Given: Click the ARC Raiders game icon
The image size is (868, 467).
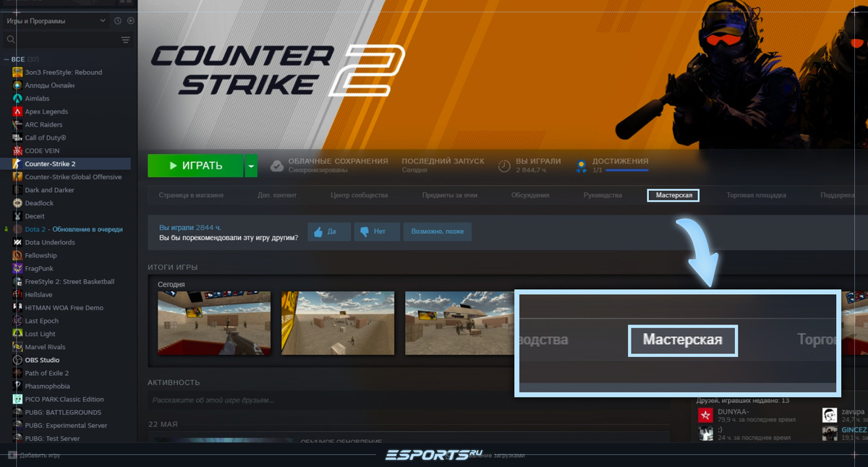Looking at the screenshot, I should point(18,124).
